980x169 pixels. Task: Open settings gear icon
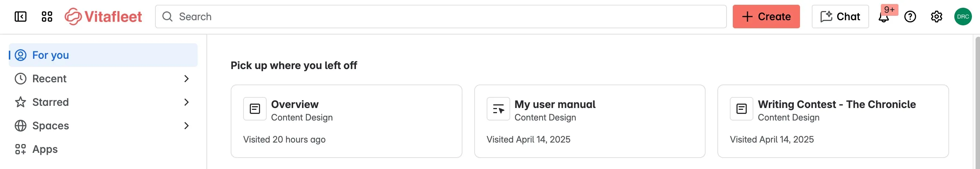(936, 17)
